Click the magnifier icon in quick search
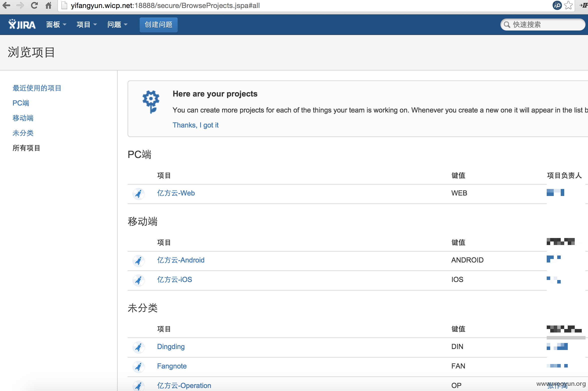Viewport: 588px width, 391px height. [507, 24]
